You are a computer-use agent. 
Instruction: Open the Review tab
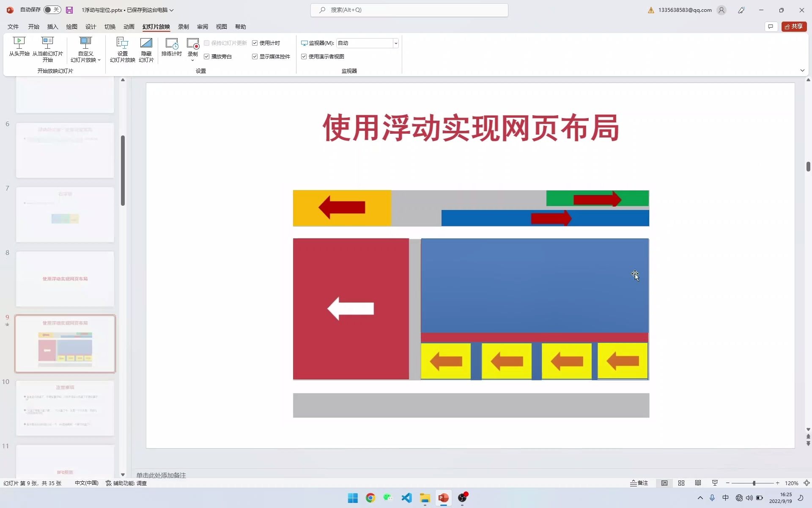coord(202,27)
